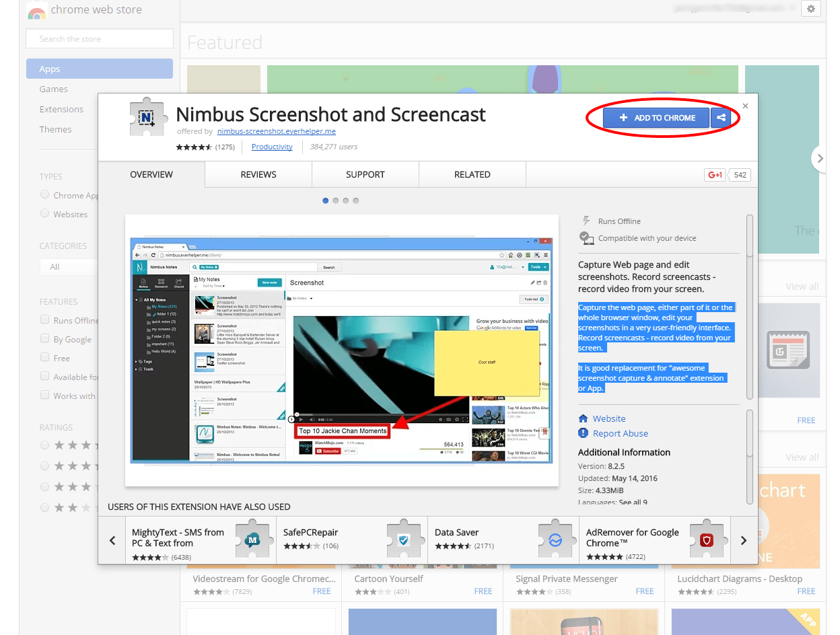Switch to the REVIEWS tab
The width and height of the screenshot is (840, 635).
tap(258, 174)
